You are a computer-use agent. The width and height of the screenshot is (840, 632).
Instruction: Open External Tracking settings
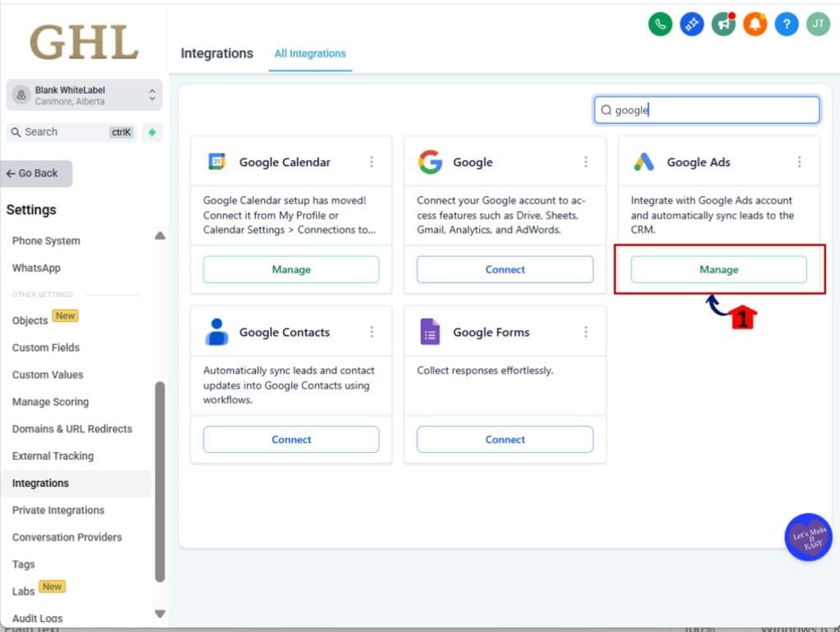pyautogui.click(x=52, y=456)
